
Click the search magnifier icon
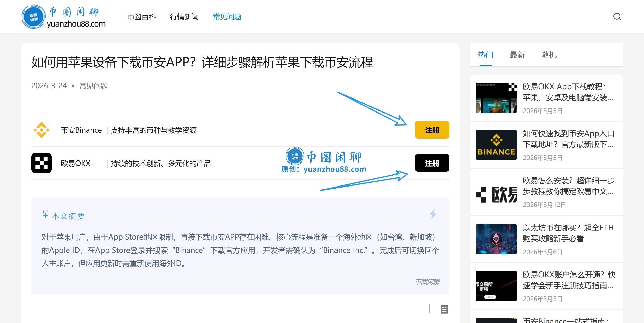617,17
